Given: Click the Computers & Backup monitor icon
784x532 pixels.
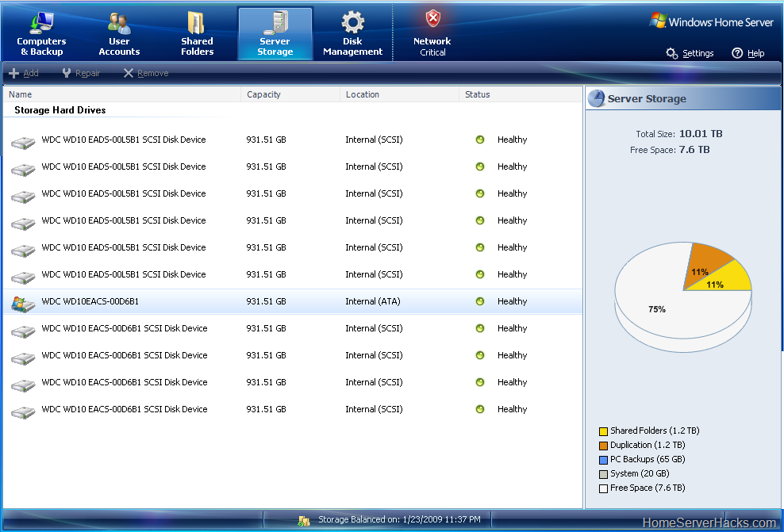Looking at the screenshot, I should click(x=41, y=22).
